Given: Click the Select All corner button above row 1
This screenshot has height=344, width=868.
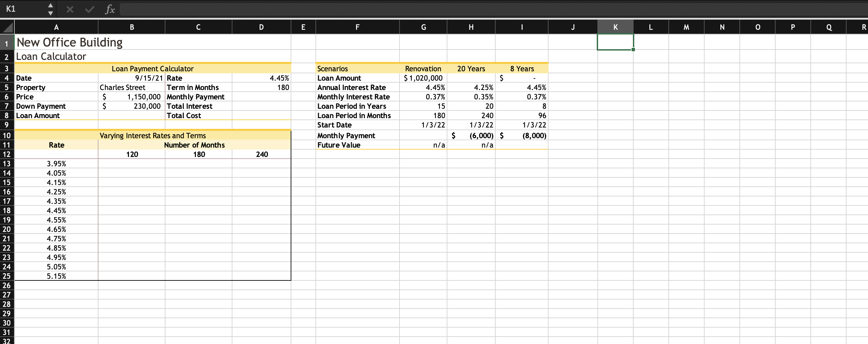Looking at the screenshot, I should (x=7, y=27).
